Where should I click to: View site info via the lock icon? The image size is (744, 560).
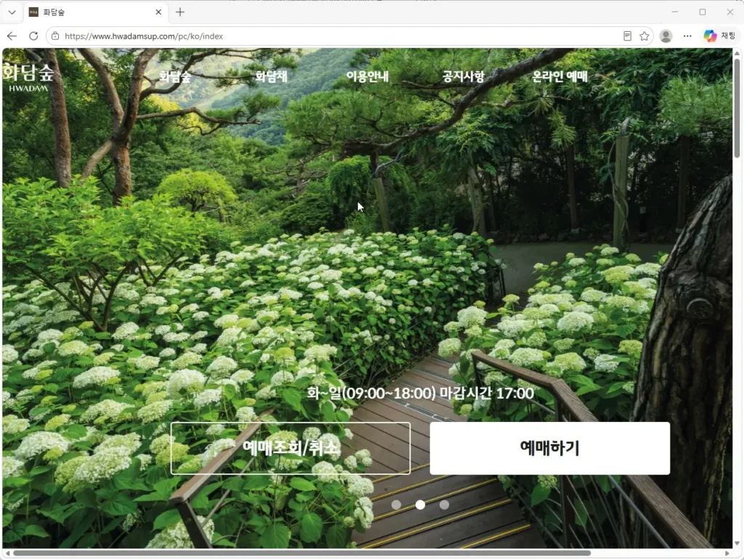pyautogui.click(x=55, y=36)
